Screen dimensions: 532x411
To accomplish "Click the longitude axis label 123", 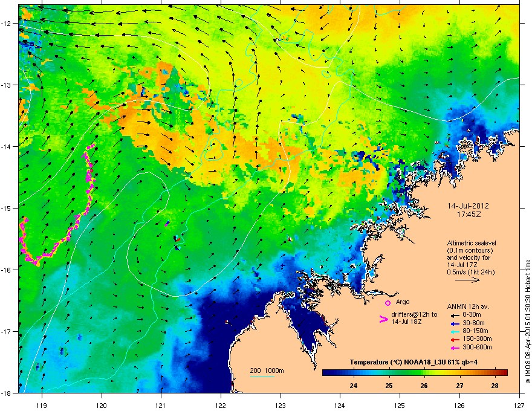I will tap(281, 405).
